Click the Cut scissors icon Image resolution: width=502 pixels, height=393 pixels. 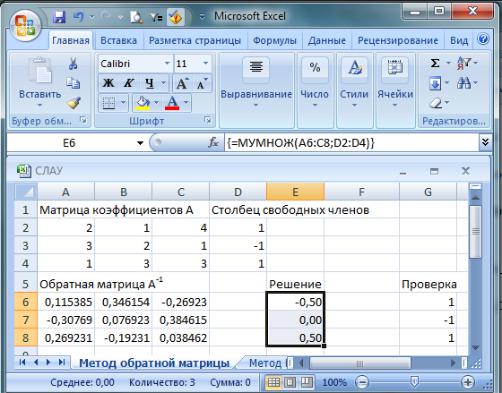pyautogui.click(x=73, y=63)
